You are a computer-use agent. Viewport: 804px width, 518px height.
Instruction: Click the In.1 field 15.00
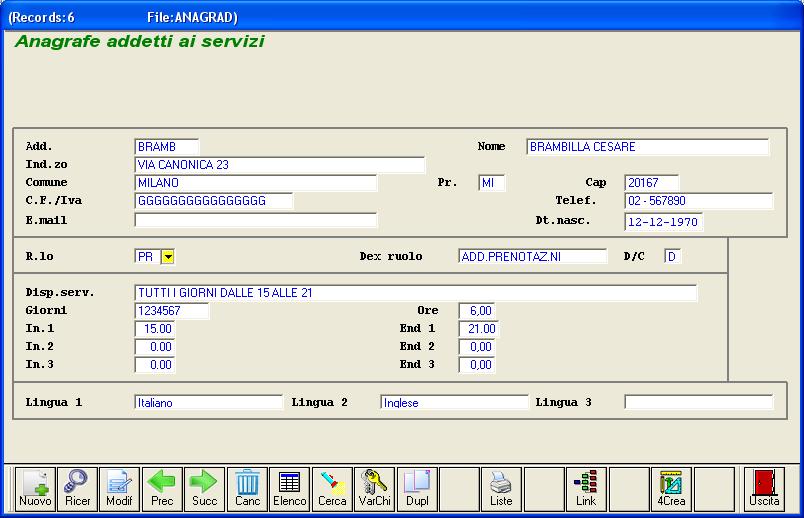(155, 329)
